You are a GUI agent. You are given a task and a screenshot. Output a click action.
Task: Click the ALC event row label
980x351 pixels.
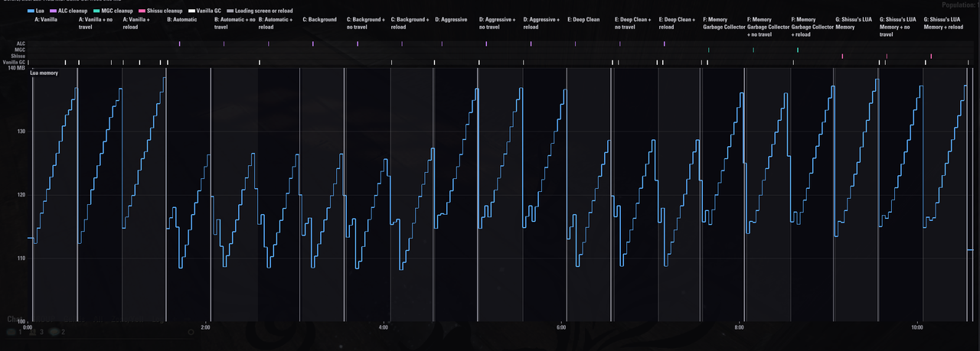click(x=21, y=44)
